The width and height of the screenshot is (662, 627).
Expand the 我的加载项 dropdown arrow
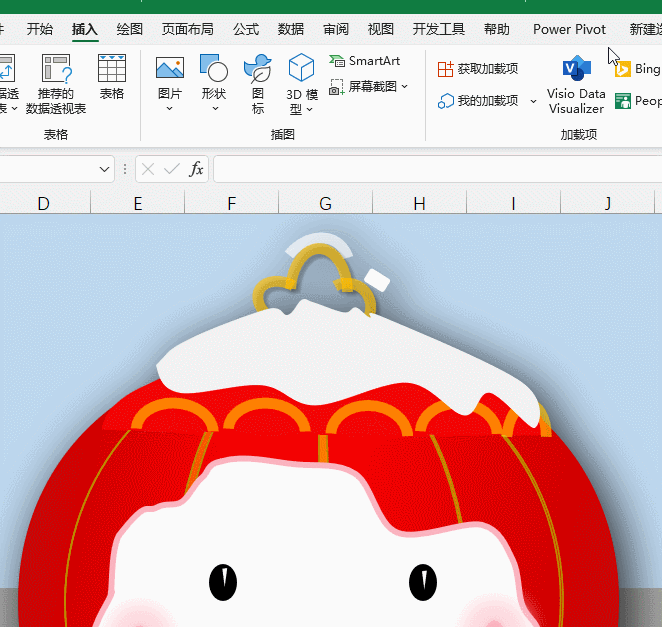click(534, 101)
